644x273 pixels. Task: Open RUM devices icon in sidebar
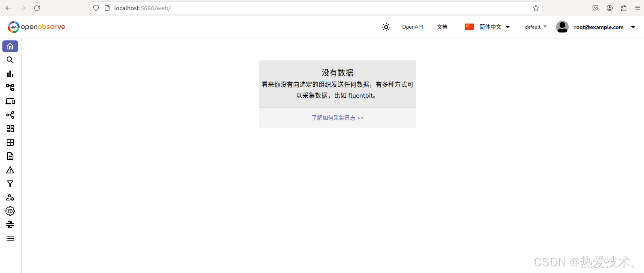(10, 101)
